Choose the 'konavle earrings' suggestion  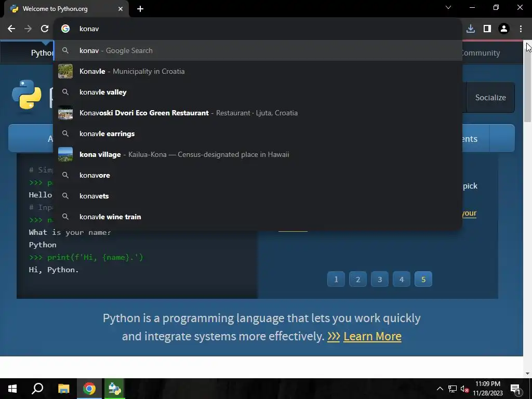click(258, 134)
